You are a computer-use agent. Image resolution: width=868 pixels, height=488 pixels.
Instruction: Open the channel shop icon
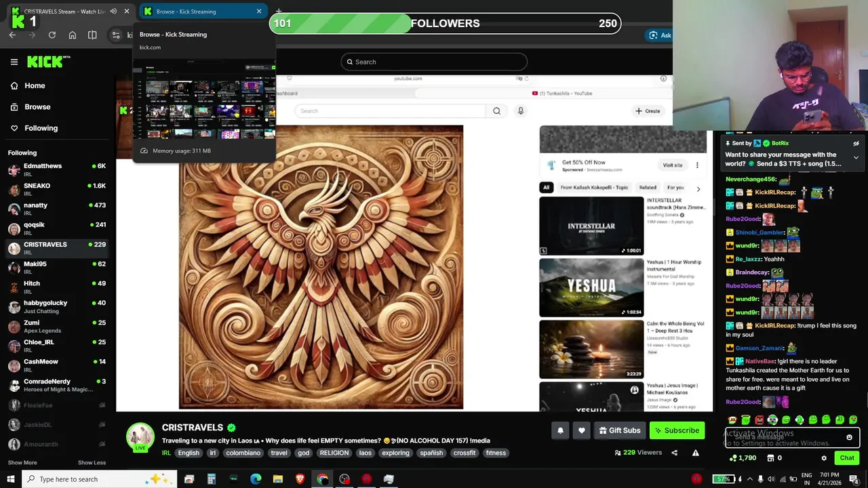(770, 458)
